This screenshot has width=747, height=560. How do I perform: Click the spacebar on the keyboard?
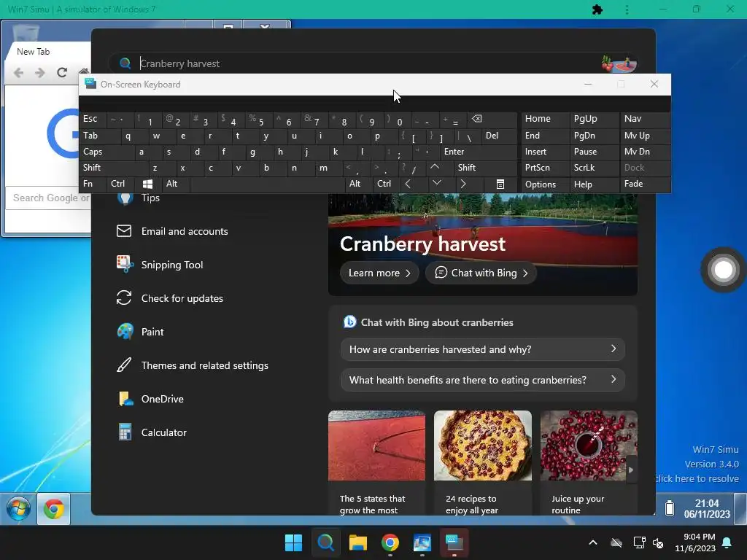[x=267, y=184]
